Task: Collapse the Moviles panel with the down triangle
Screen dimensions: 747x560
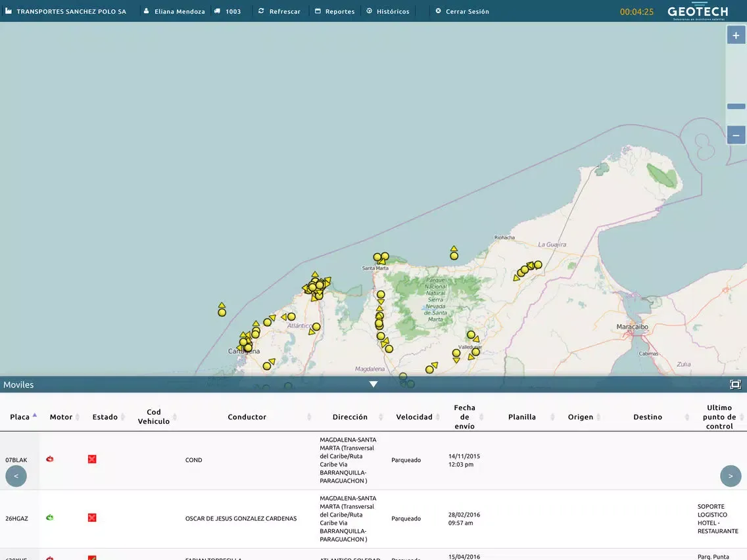Action: [x=373, y=385]
